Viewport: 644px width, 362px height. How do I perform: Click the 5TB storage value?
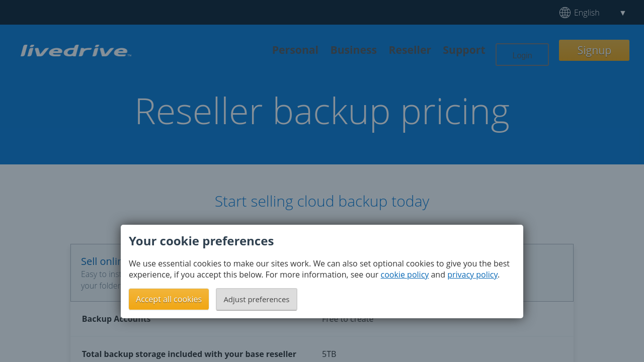coord(329,354)
